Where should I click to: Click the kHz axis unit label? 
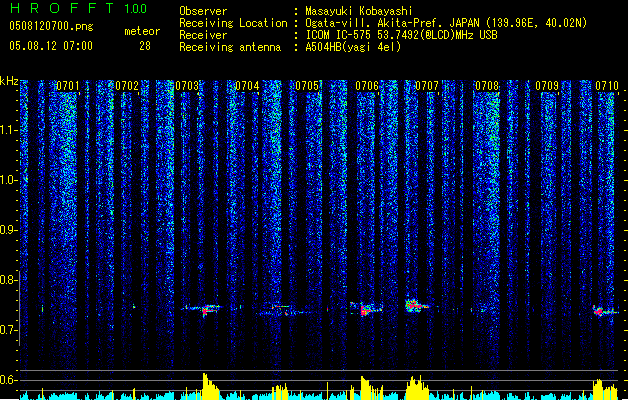9,81
